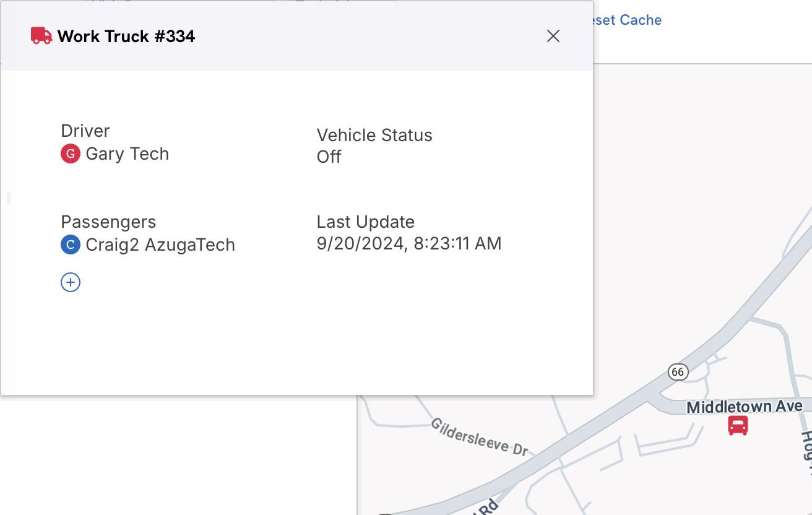Click the Gildersleeve Dr street label
Screen dimensions: 812x515
tap(480, 437)
